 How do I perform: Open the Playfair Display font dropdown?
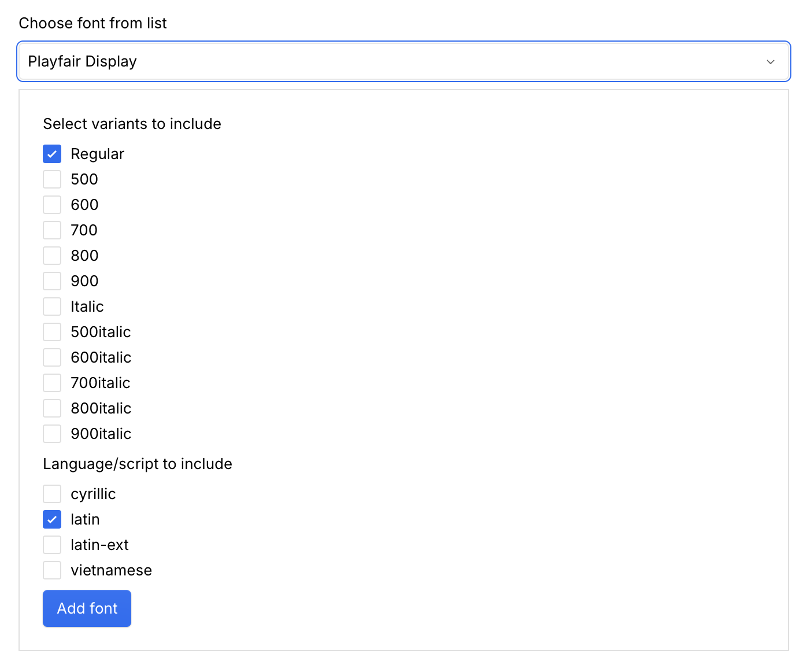coord(403,61)
